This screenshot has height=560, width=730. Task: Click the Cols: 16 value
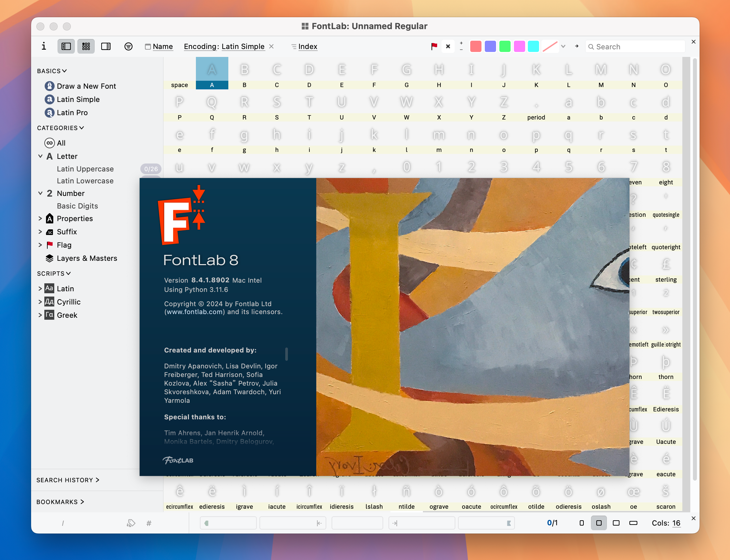pyautogui.click(x=676, y=523)
